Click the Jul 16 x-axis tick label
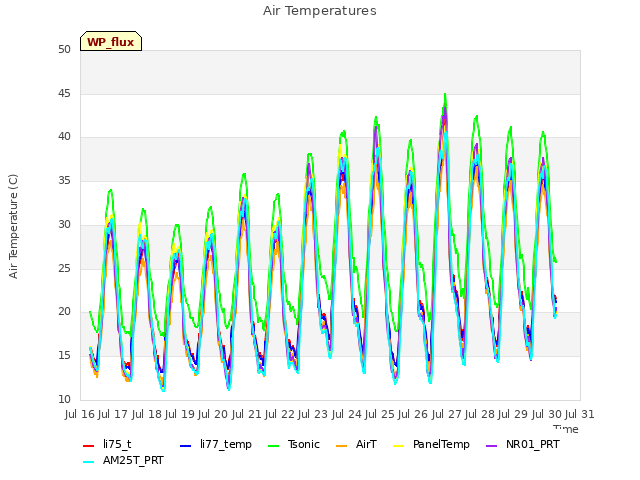Screen dimensions: 640x480 tap(79, 414)
